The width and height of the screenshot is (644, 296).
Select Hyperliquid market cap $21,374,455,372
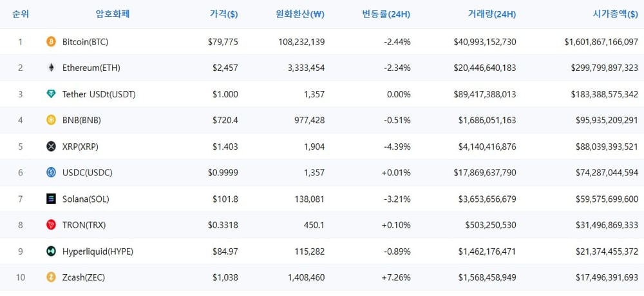(x=607, y=252)
